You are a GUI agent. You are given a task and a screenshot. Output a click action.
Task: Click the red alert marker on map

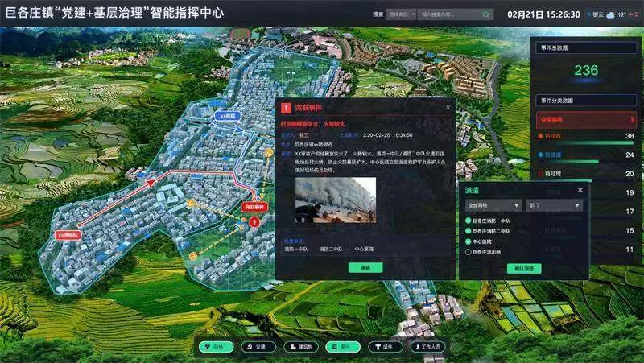tap(256, 222)
